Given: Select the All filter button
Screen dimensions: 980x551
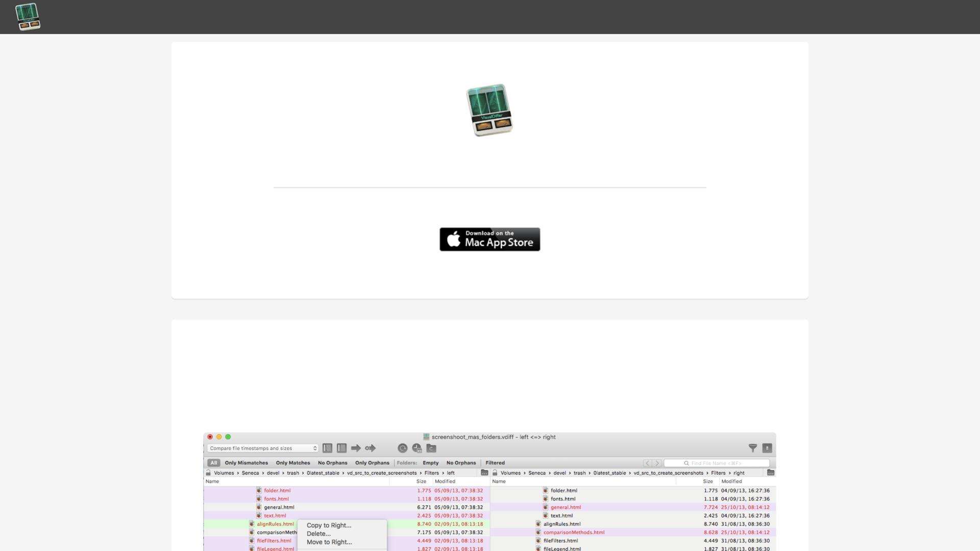Looking at the screenshot, I should point(214,463).
